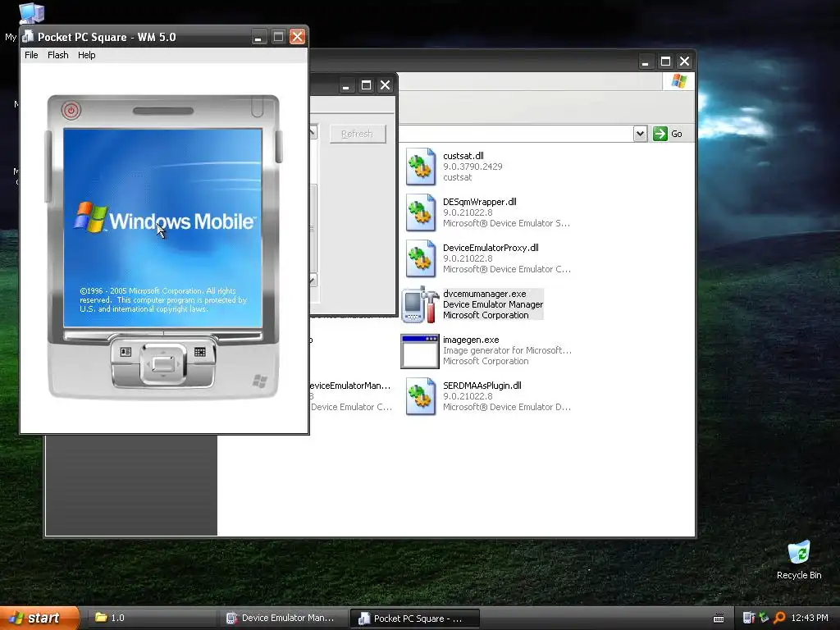Select the DESqmWrapper.dll file icon
The height and width of the screenshot is (630, 840).
pos(421,212)
